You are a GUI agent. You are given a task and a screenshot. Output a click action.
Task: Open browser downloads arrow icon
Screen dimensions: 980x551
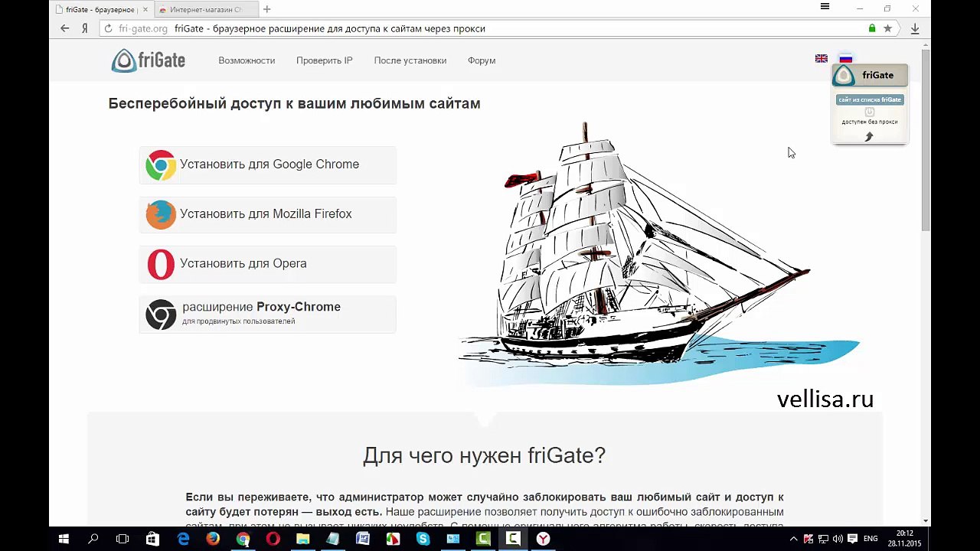click(x=915, y=28)
